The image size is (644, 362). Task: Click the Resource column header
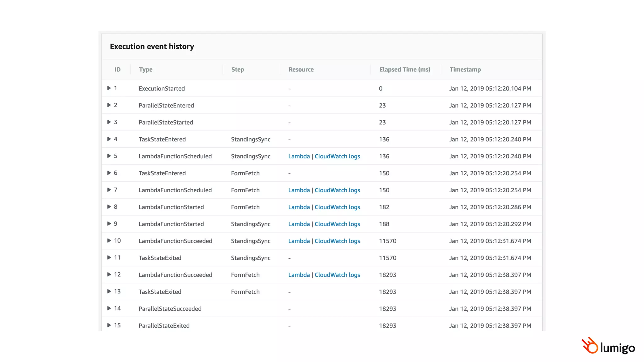pyautogui.click(x=301, y=69)
